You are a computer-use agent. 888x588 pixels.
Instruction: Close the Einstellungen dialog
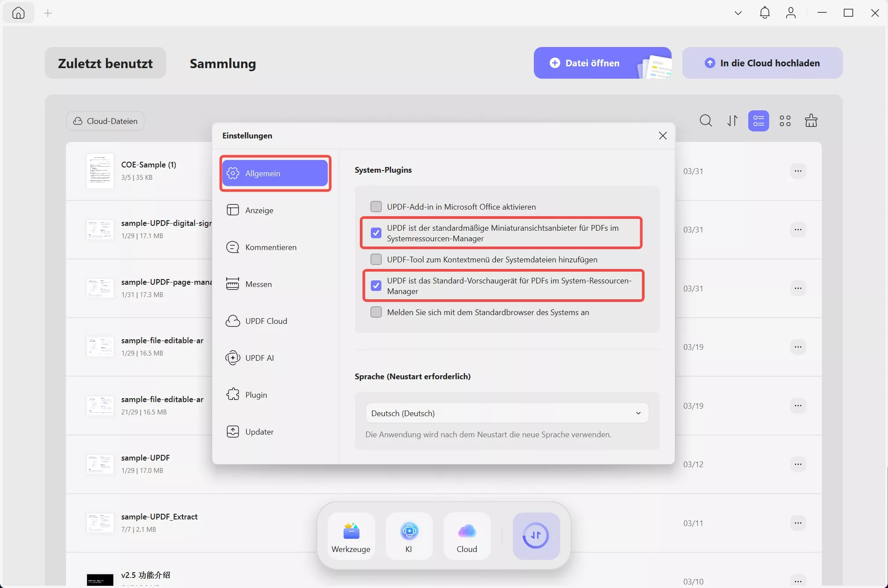[663, 136]
